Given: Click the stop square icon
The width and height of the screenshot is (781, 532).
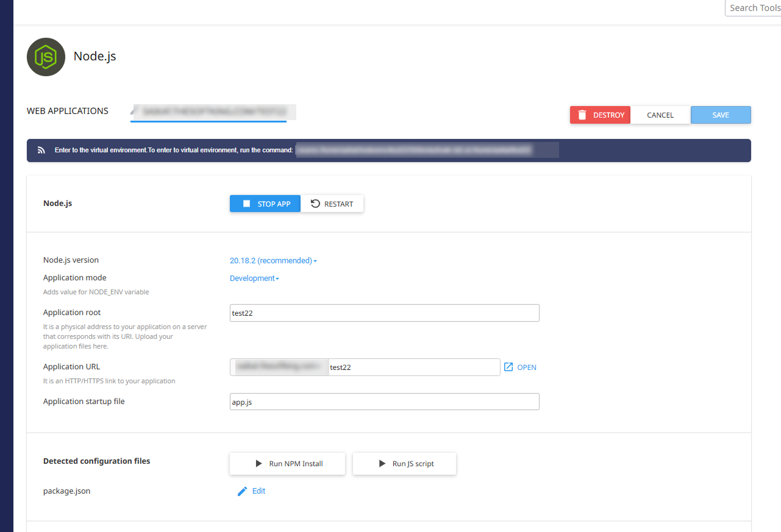Looking at the screenshot, I should click(247, 204).
